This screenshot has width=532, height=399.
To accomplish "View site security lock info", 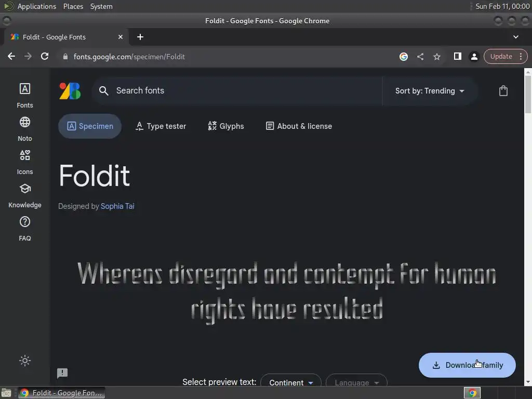I will tap(65, 57).
